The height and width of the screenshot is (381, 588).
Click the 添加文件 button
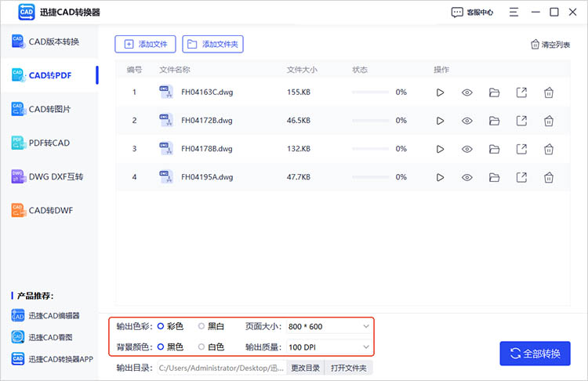pyautogui.click(x=145, y=44)
